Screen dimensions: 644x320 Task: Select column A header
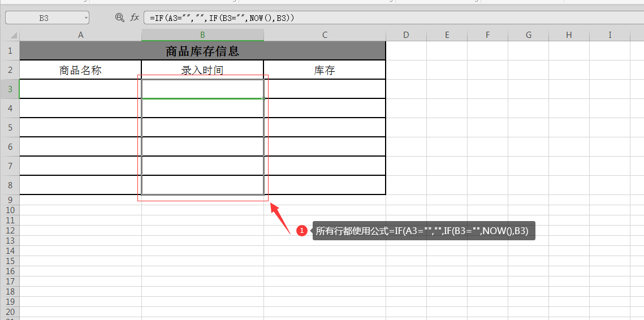click(x=80, y=35)
